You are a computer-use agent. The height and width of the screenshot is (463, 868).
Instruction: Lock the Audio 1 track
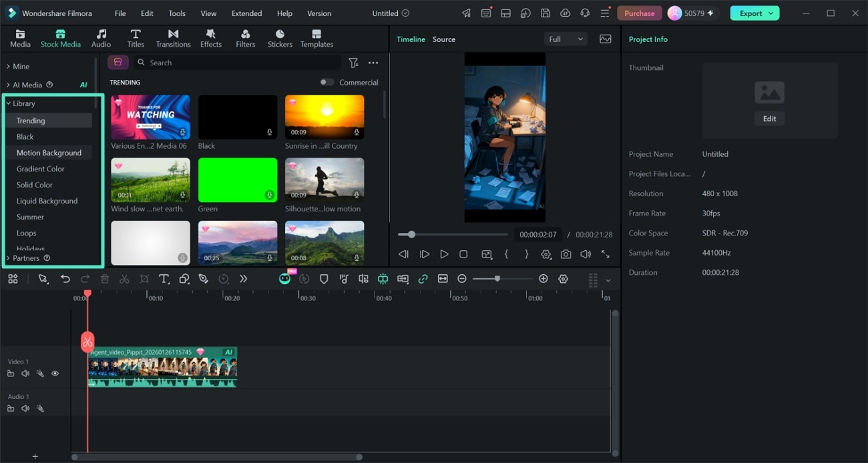coord(11,408)
